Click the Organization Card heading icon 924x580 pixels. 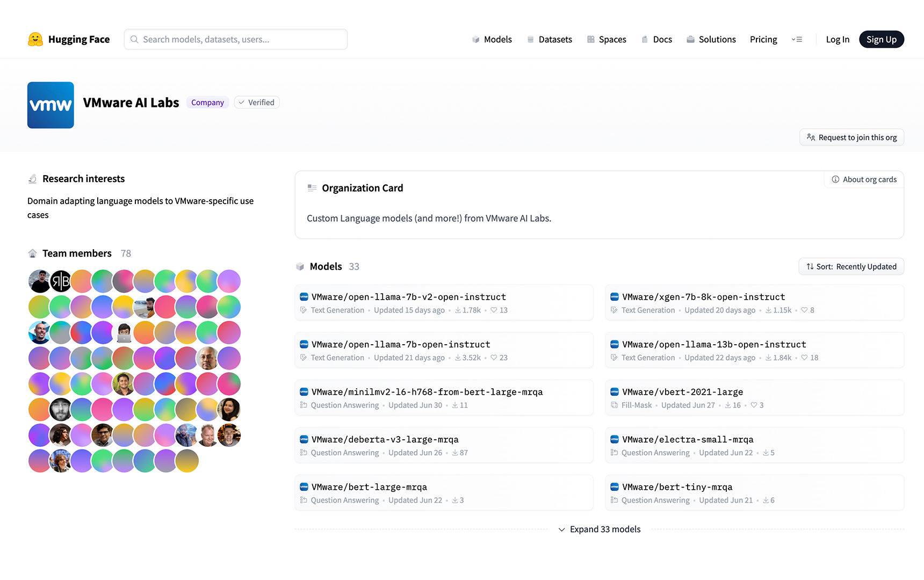point(312,188)
